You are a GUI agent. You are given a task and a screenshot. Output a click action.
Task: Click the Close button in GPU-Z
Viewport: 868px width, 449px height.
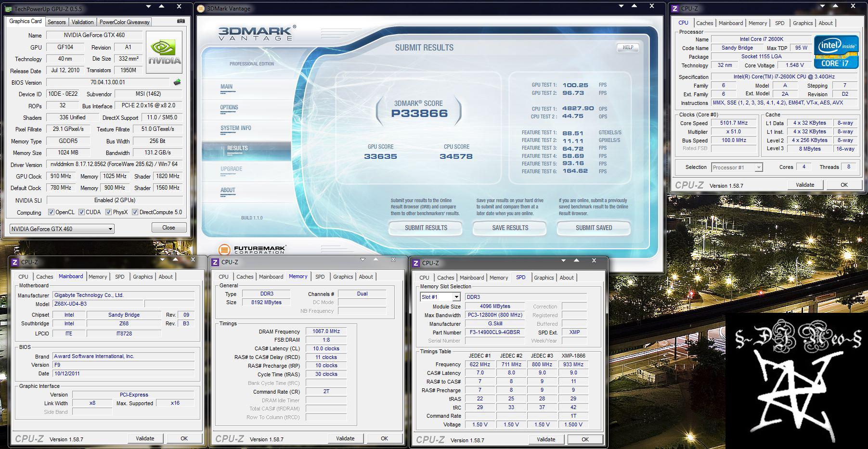168,228
